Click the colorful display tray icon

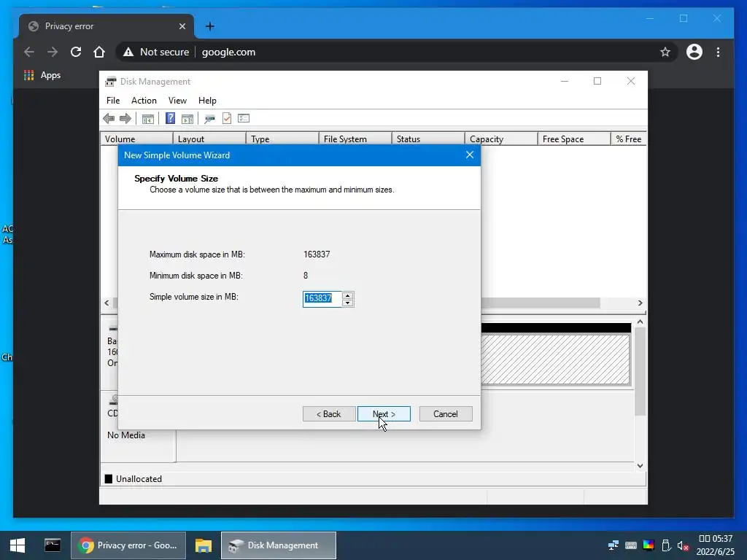coord(649,545)
